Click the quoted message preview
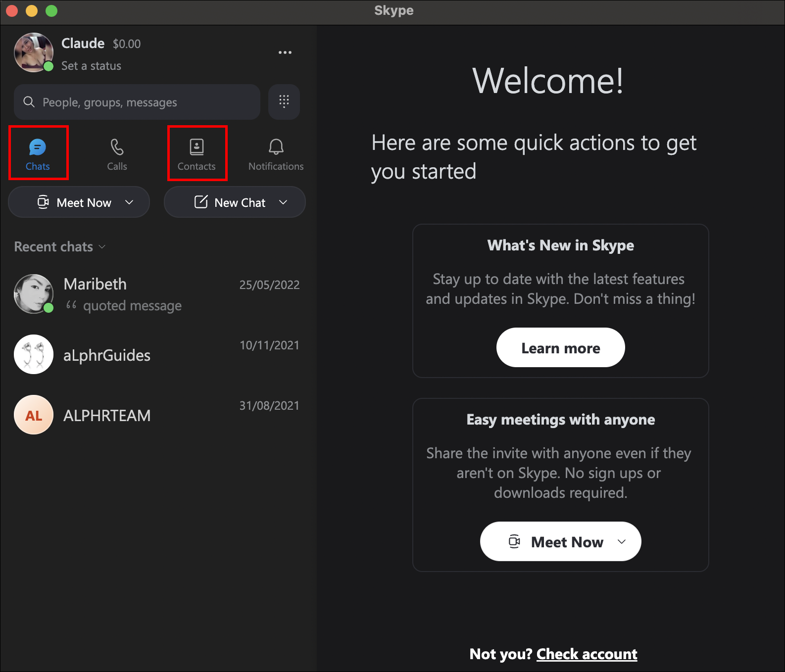Screen dimensions: 785x672 coord(124,306)
